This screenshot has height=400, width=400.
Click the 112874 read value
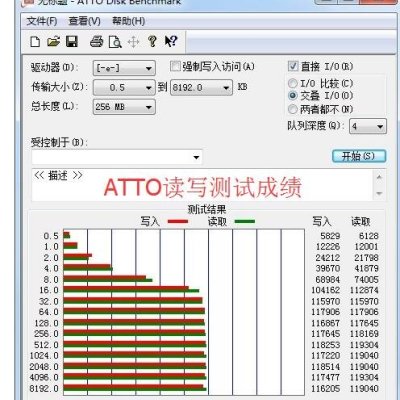(364, 290)
